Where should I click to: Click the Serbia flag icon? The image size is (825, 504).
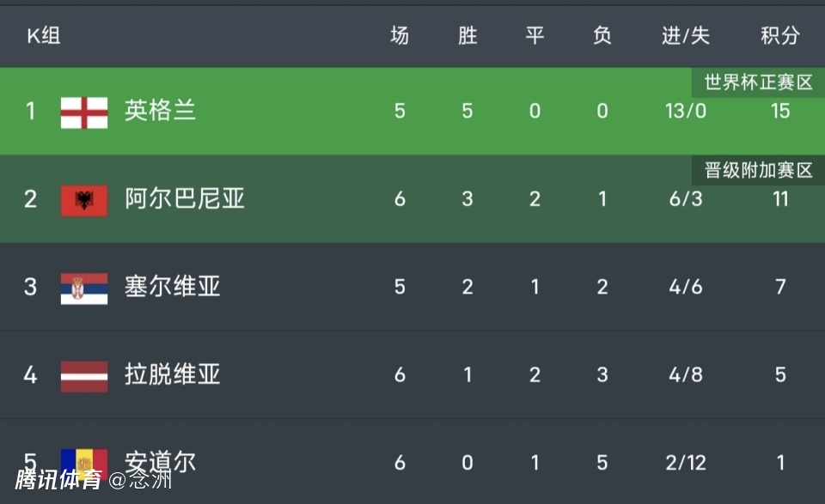click(x=84, y=288)
